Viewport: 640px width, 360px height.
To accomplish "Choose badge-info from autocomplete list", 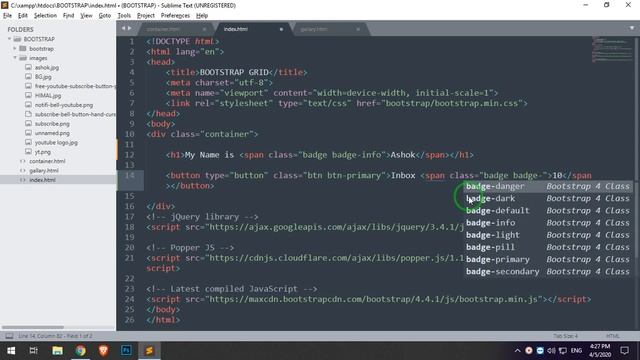I will (x=548, y=223).
